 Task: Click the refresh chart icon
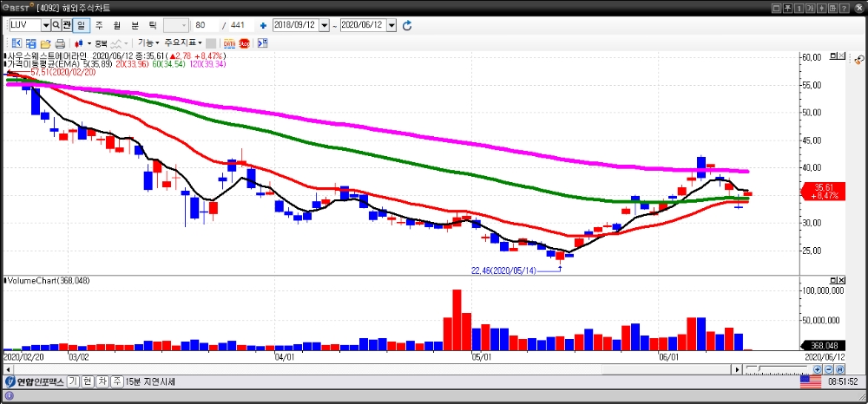coord(407,26)
